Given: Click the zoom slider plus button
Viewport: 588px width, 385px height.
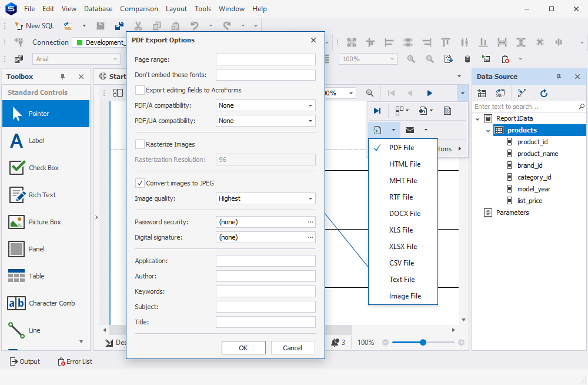Looking at the screenshot, I should (461, 342).
